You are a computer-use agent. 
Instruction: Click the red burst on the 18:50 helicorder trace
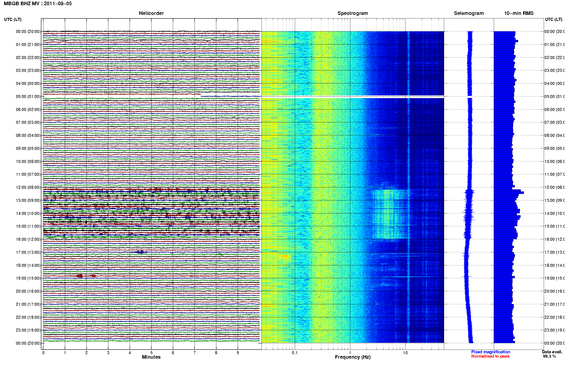80,276
